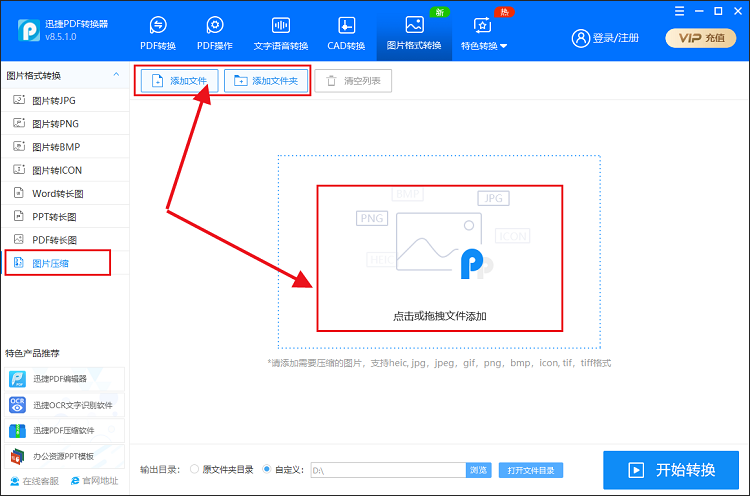Click the 特色产品推荐 heading
The height and width of the screenshot is (496, 750).
pyautogui.click(x=32, y=353)
